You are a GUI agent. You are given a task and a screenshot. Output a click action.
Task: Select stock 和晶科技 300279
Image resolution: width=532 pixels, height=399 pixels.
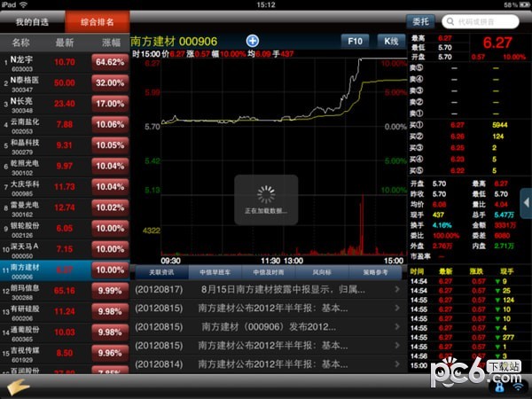[x=65, y=145]
